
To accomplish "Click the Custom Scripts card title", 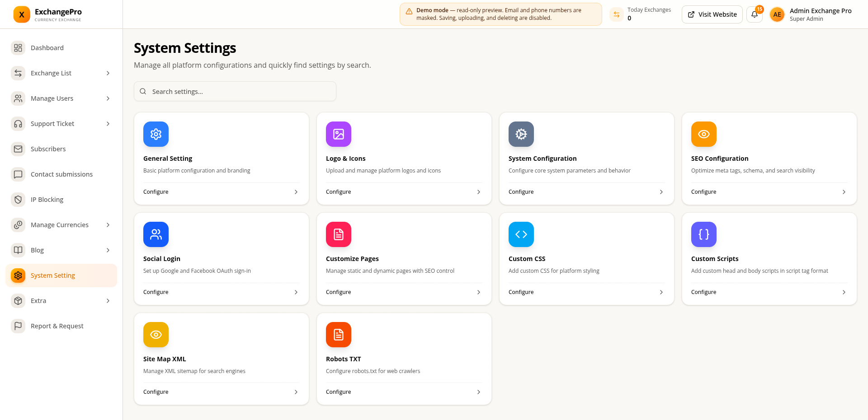I will (x=715, y=259).
